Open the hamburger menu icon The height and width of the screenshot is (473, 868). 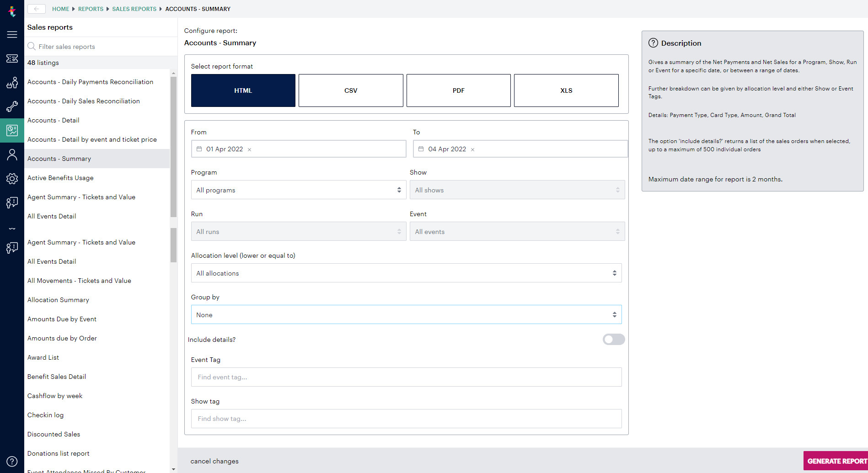[x=12, y=34]
